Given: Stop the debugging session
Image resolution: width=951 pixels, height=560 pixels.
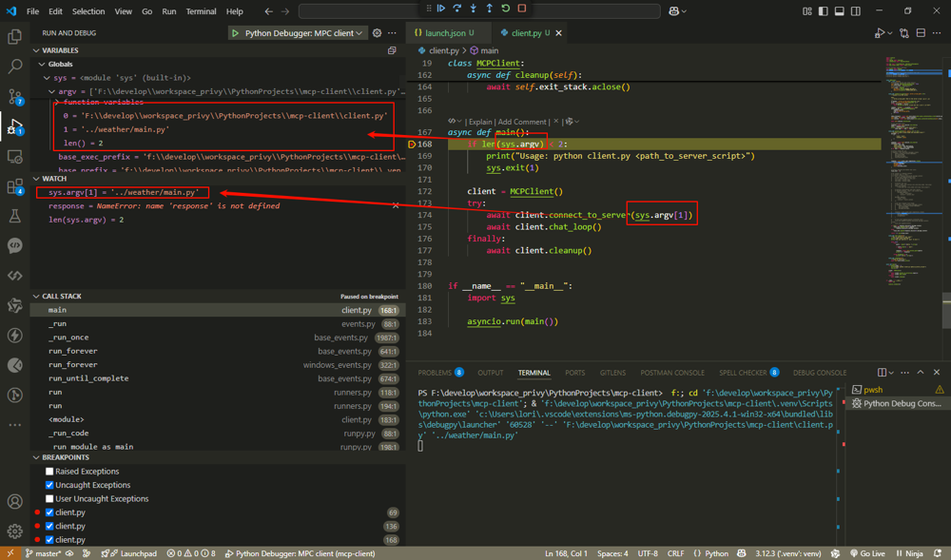Looking at the screenshot, I should 522,9.
